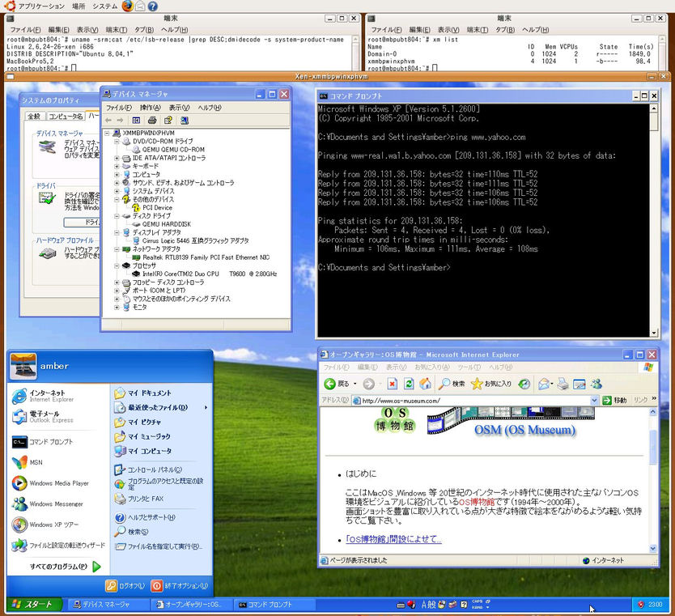675x616 pixels.
Task: Open the アプリケーション menu in Ubuntu panel
Action: pos(41,6)
